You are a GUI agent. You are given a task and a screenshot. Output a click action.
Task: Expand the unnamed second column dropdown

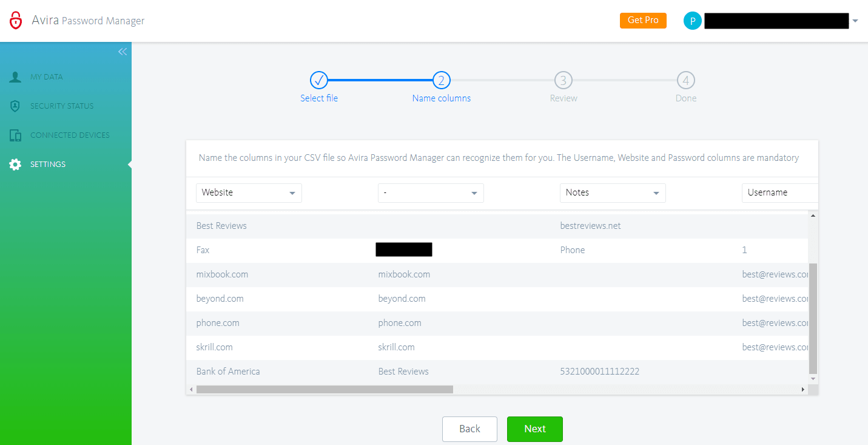tap(431, 192)
